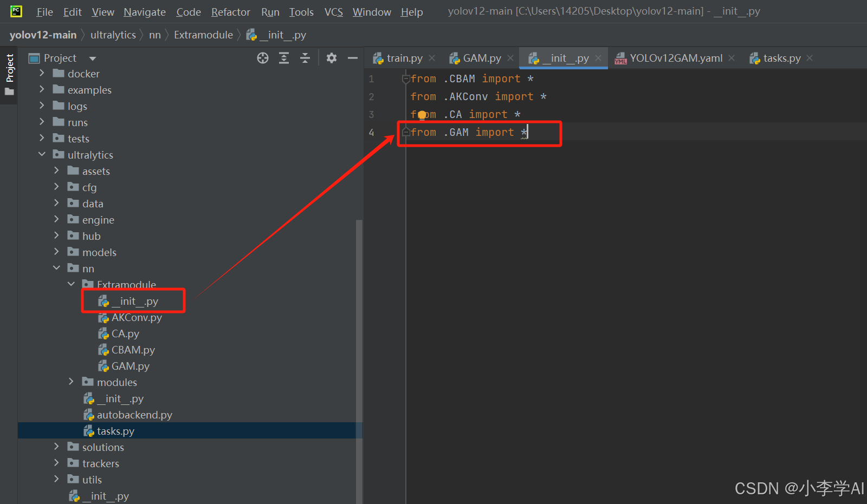Expand the solutions folder
Viewport: 867px width, 504px height.
[56, 447]
